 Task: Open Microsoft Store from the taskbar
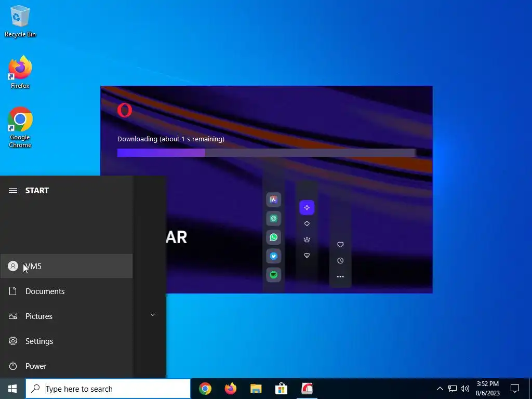pyautogui.click(x=281, y=389)
